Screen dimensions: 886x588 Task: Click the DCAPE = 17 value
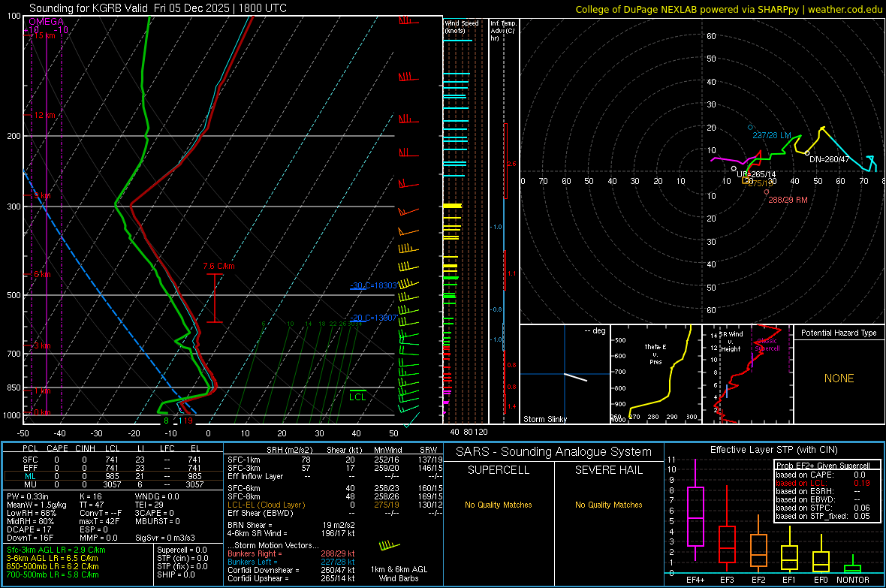click(x=28, y=529)
